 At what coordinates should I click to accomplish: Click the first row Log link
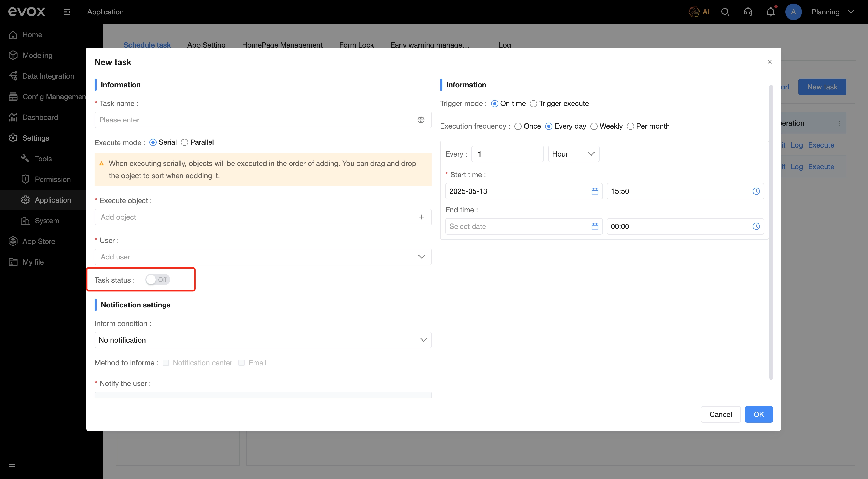[796, 145]
